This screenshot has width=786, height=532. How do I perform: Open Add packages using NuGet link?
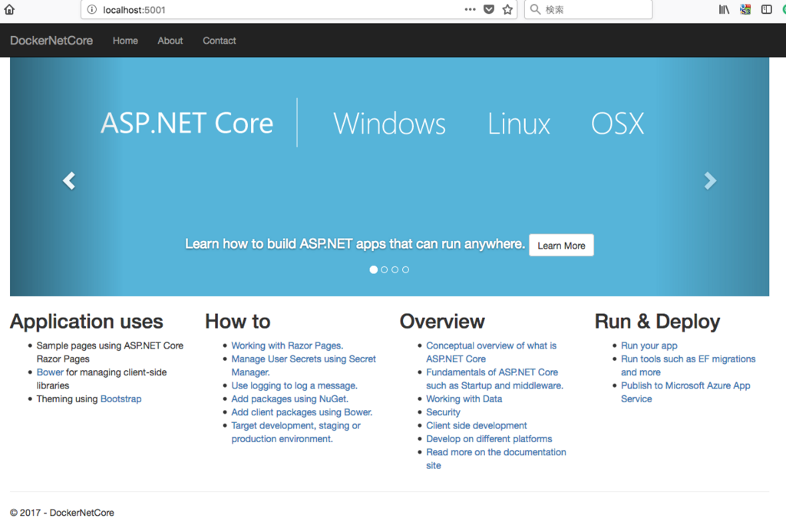[289, 399]
